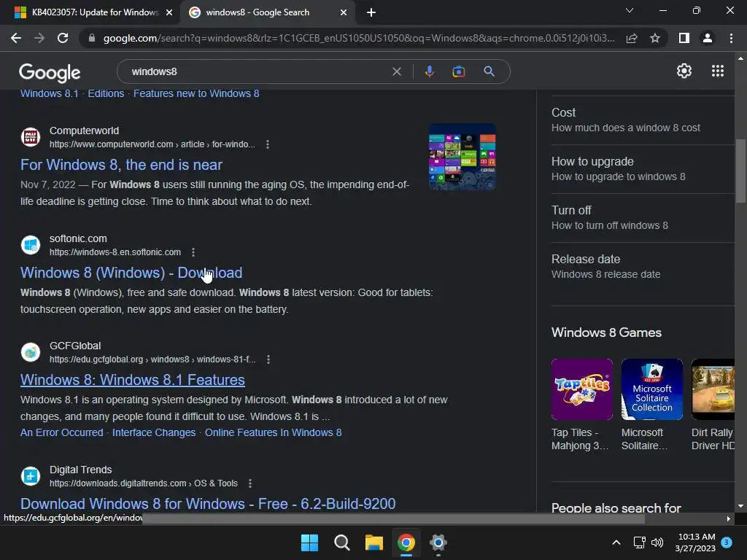Select the 'How to upgrade' suggestion
The image size is (747, 560).
[643, 168]
